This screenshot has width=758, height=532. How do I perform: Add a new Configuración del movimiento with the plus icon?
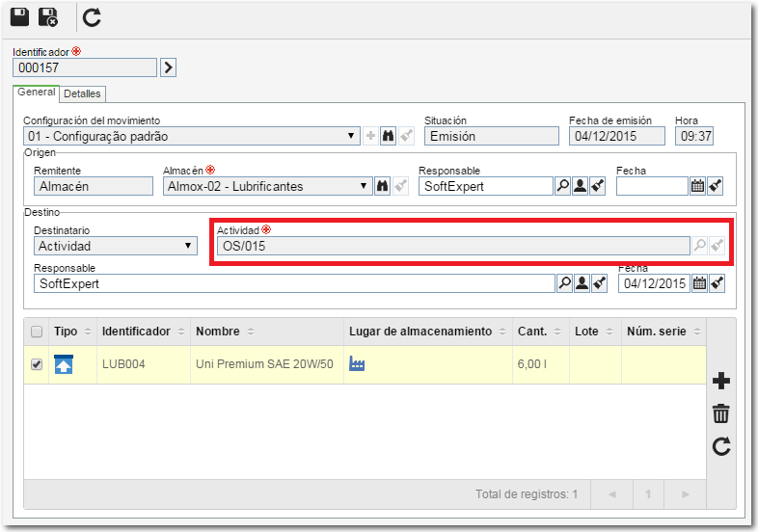click(370, 136)
